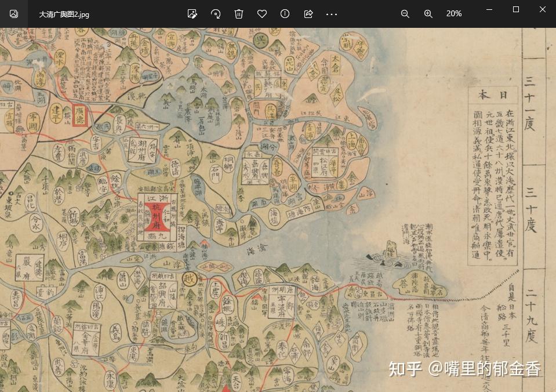Click the 20% zoom level value

[454, 14]
